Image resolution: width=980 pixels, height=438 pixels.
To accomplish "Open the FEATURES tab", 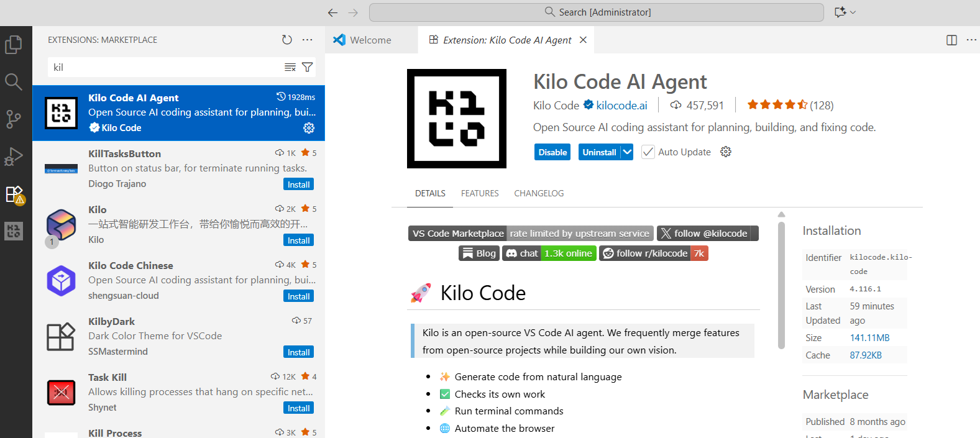I will point(480,193).
